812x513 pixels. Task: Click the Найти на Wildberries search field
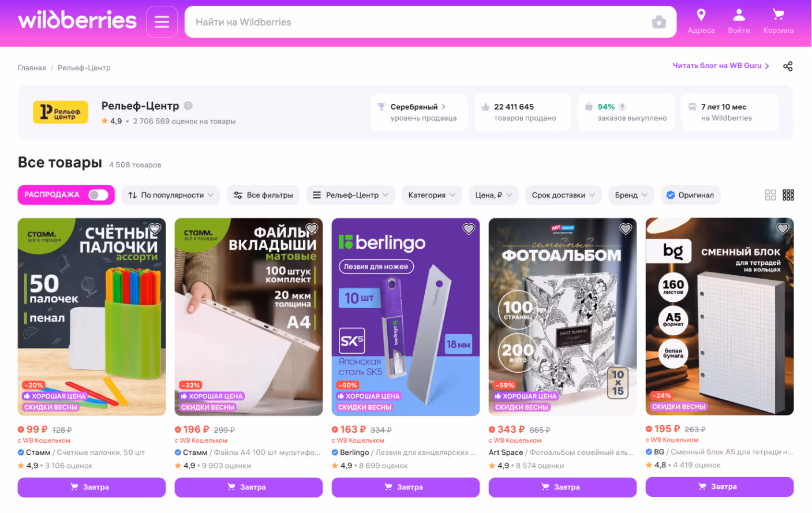point(418,22)
